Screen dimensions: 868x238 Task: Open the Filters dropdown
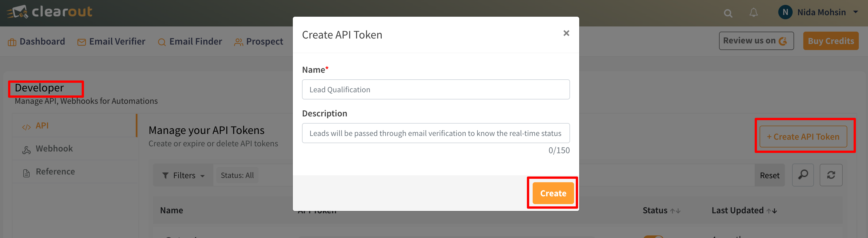pyautogui.click(x=184, y=175)
